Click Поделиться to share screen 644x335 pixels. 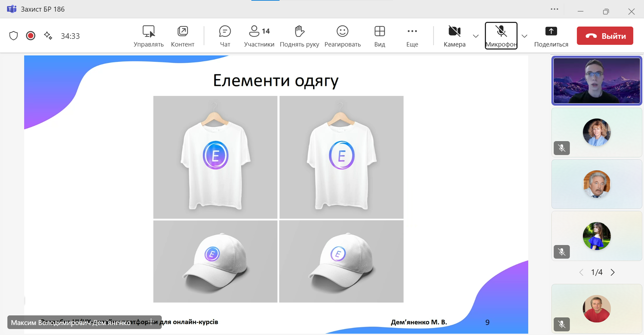551,36
